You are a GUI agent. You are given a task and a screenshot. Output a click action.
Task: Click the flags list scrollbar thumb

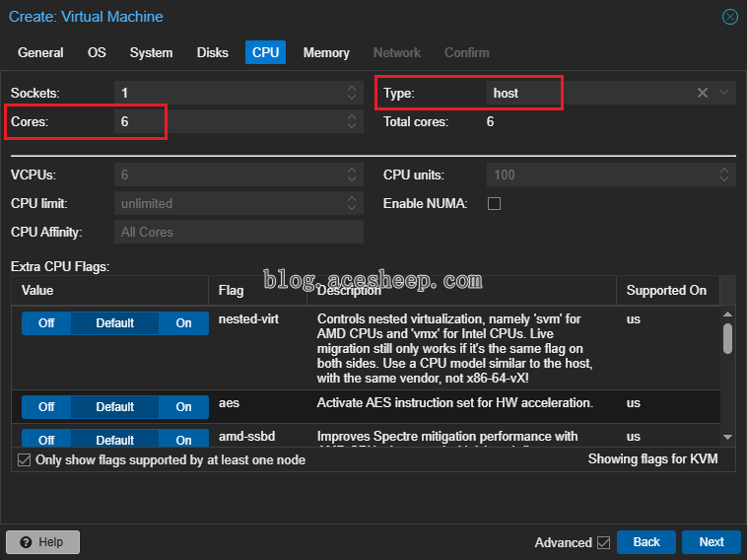[727, 338]
